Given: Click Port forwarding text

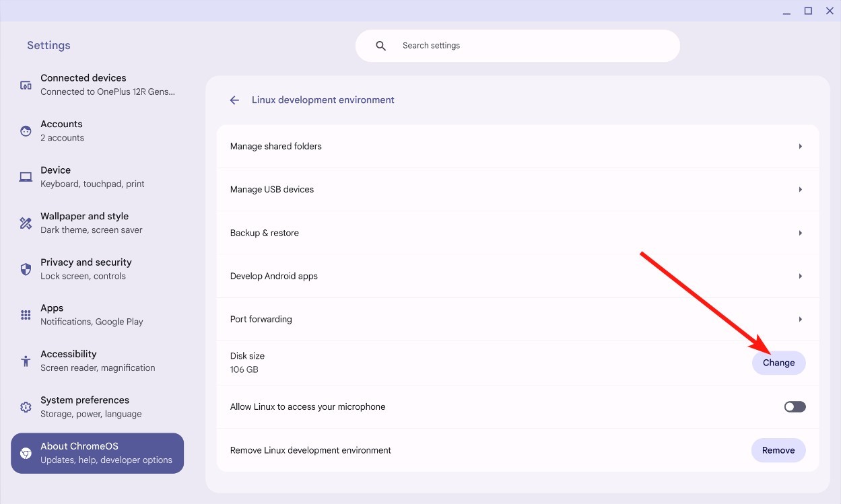Looking at the screenshot, I should pos(261,319).
